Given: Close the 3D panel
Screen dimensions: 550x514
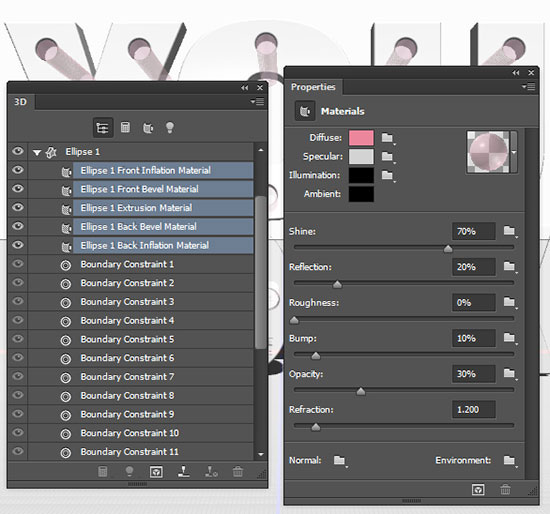Looking at the screenshot, I should coord(260,88).
